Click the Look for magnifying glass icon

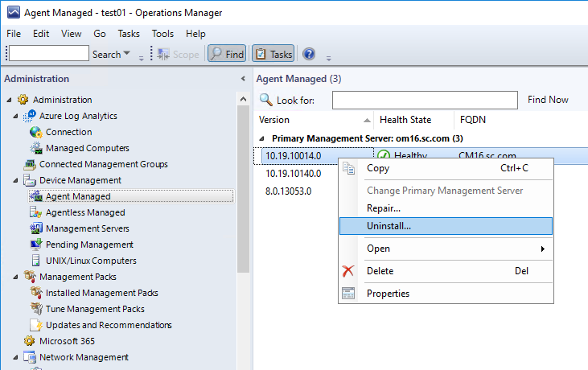pyautogui.click(x=266, y=100)
